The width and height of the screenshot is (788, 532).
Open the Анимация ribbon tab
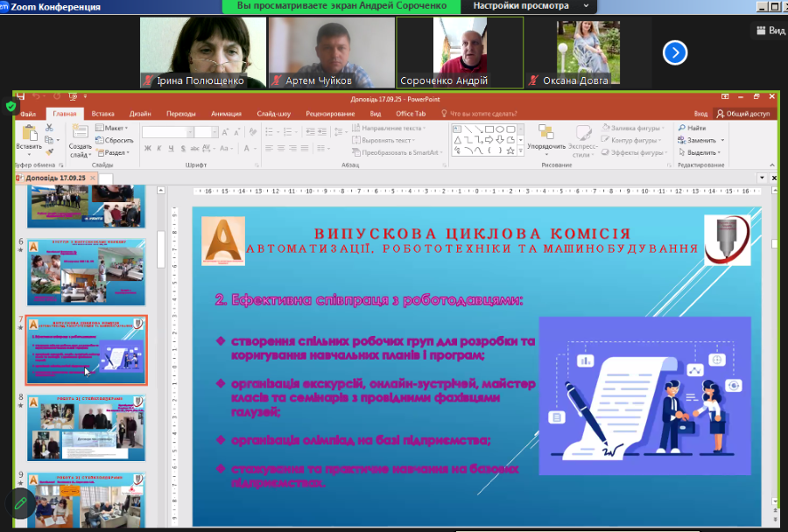pos(226,114)
